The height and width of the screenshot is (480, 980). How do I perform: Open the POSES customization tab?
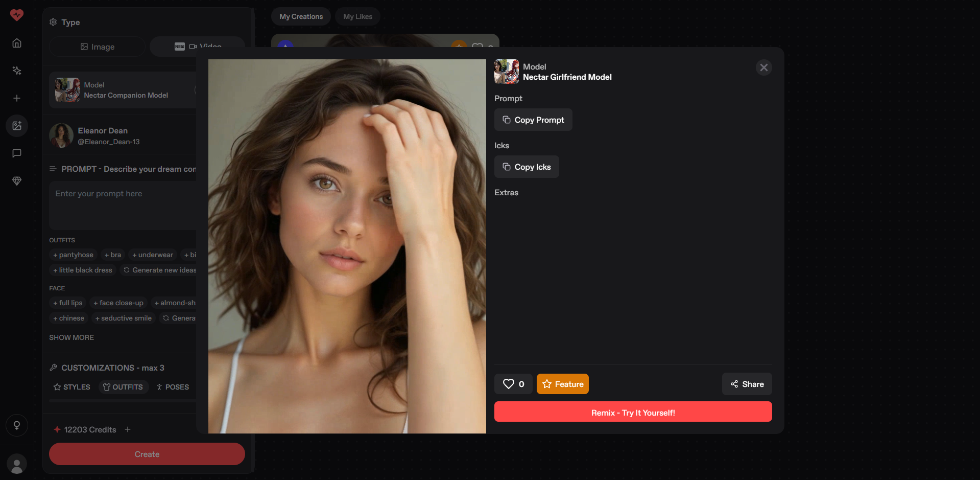[x=173, y=387]
